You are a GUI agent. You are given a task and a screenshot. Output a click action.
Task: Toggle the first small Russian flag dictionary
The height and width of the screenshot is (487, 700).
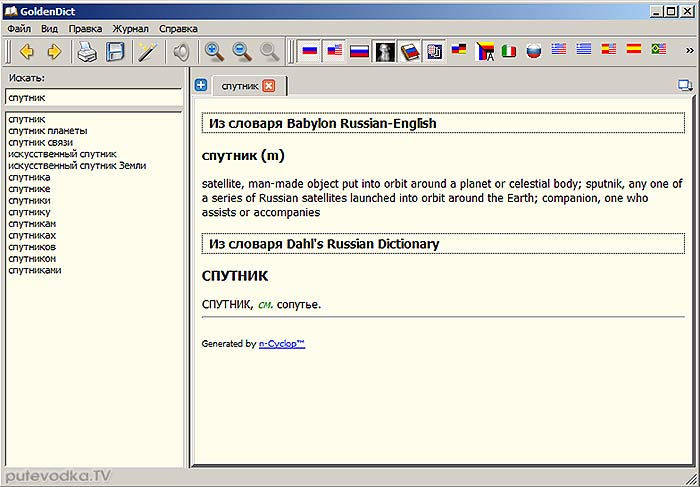(309, 50)
